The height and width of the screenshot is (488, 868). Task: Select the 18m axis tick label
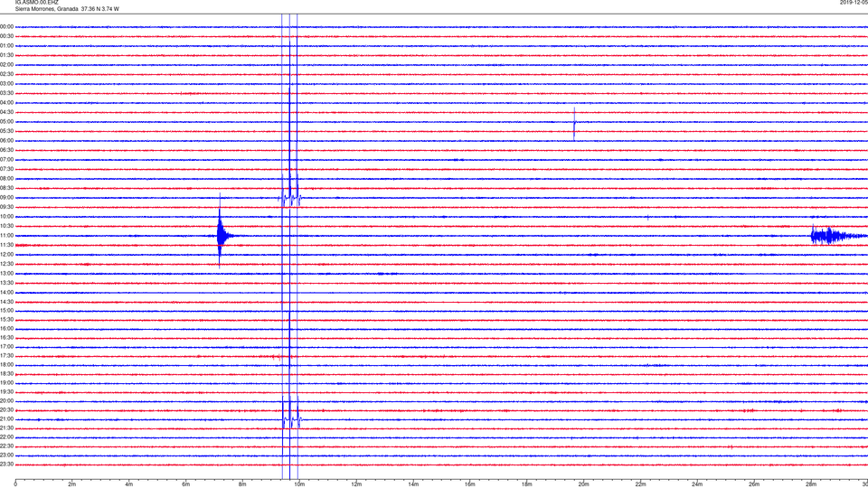526,484
